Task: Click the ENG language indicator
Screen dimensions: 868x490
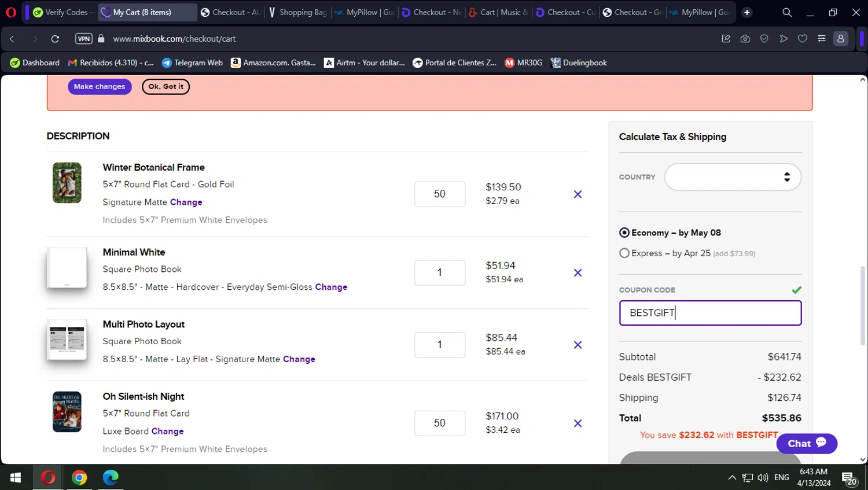Action: pyautogui.click(x=782, y=477)
